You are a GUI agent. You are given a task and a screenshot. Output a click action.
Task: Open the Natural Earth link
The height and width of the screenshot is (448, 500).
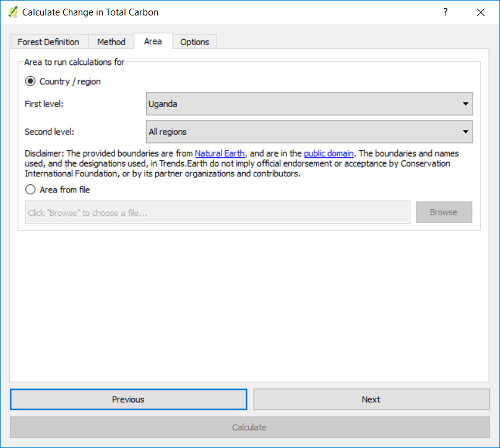pyautogui.click(x=220, y=153)
